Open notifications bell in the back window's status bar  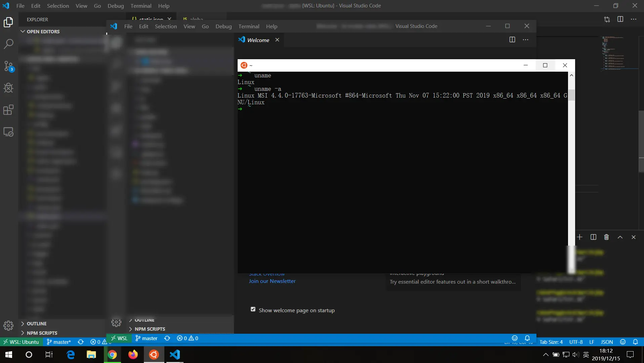pyautogui.click(x=635, y=342)
